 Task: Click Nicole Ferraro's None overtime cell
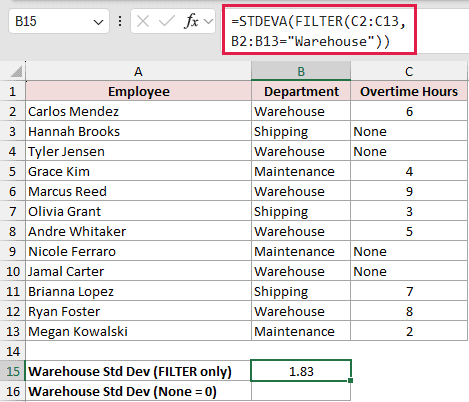(409, 251)
